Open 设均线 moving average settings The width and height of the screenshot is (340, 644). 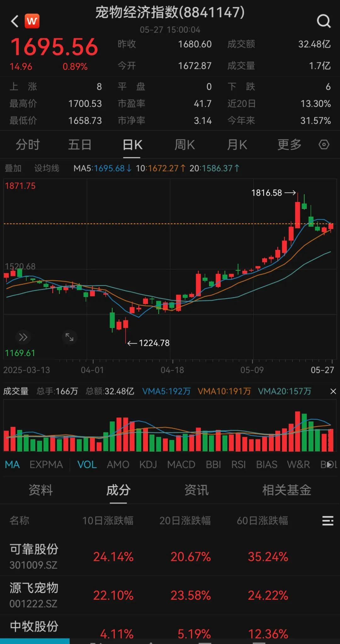coord(47,168)
